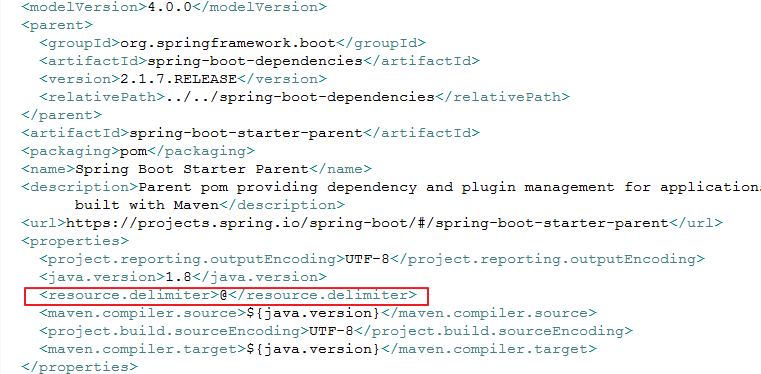The height and width of the screenshot is (374, 761).
Task: Click the closing relativePath tag
Action: (502, 97)
